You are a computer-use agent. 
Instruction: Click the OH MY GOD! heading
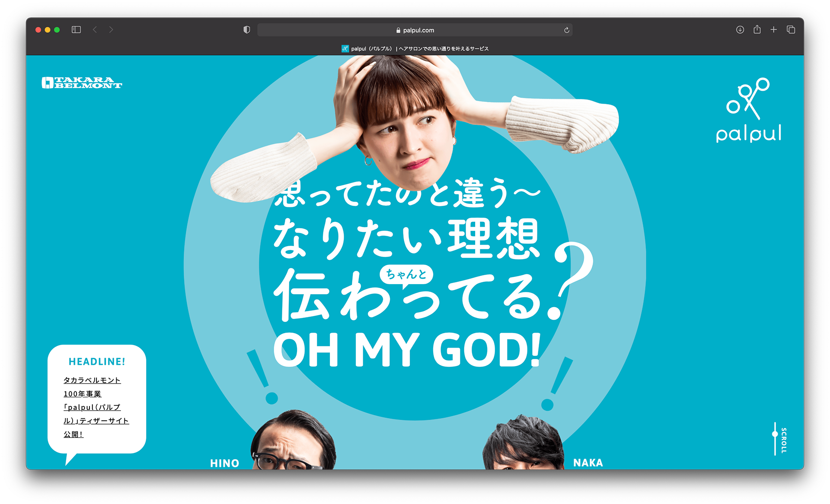click(x=407, y=350)
